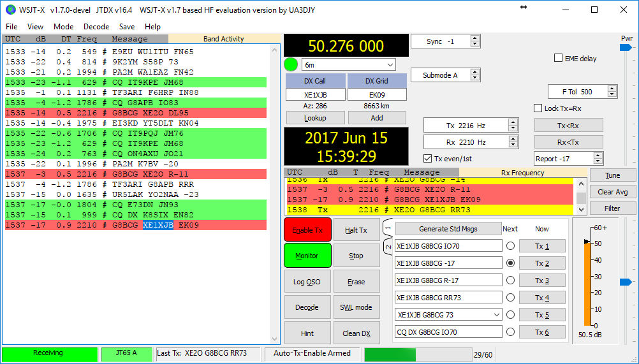
Task: Click the Erase button
Action: (x=356, y=281)
